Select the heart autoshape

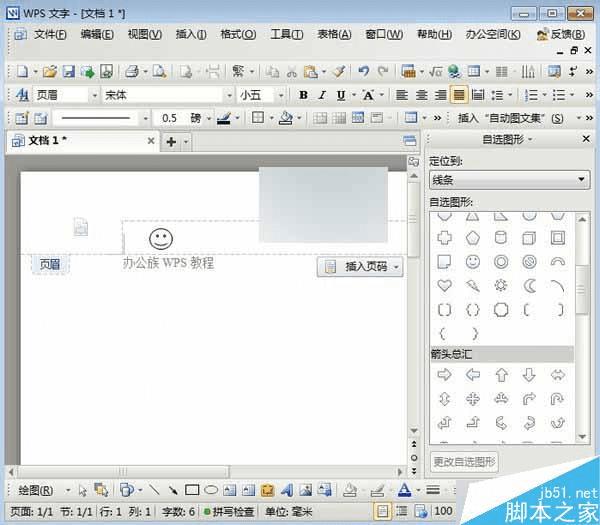[444, 286]
